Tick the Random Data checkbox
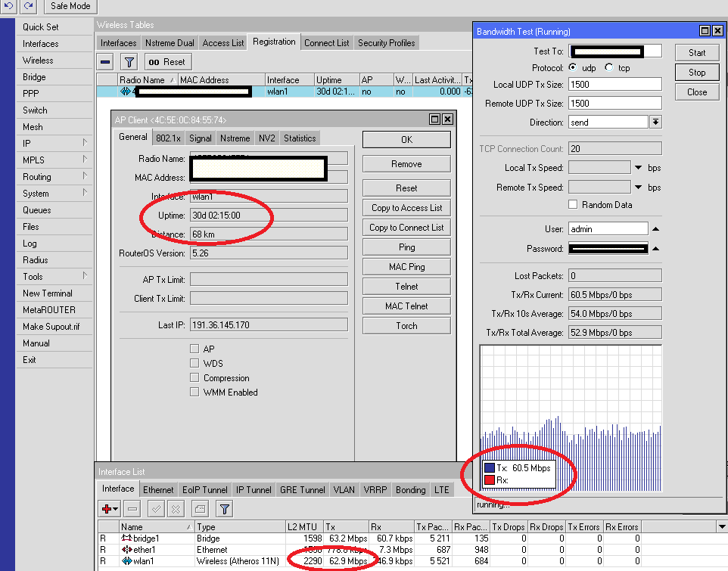The width and height of the screenshot is (728, 571). [574, 205]
